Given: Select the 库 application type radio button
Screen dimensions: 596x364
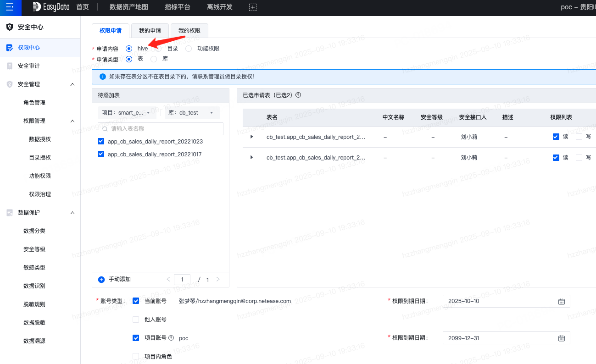Looking at the screenshot, I should (154, 59).
